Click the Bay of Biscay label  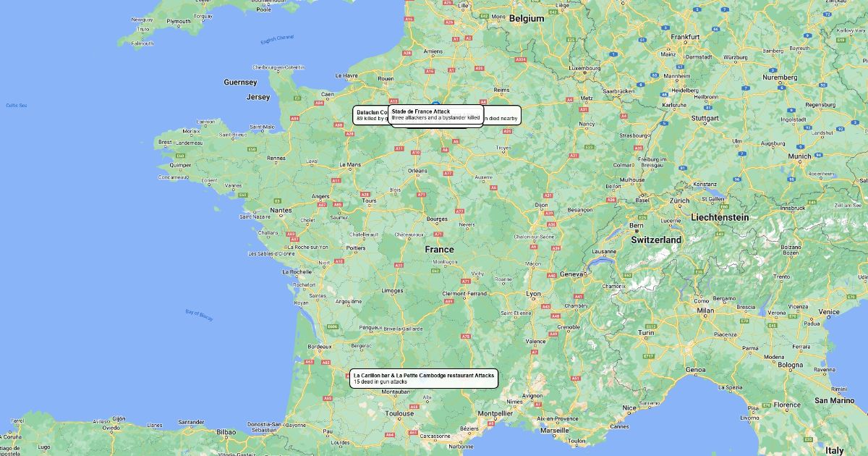coord(199,315)
